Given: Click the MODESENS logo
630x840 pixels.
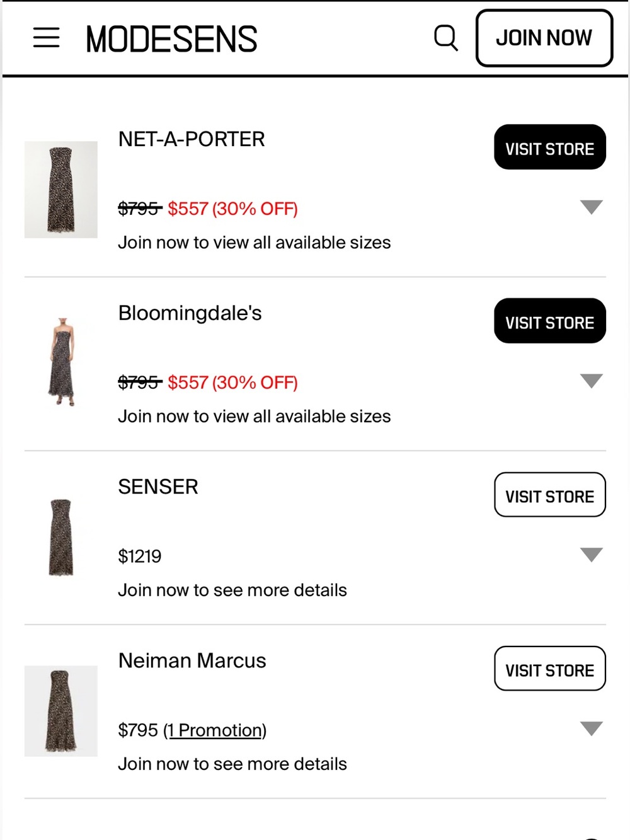Looking at the screenshot, I should pos(171,39).
